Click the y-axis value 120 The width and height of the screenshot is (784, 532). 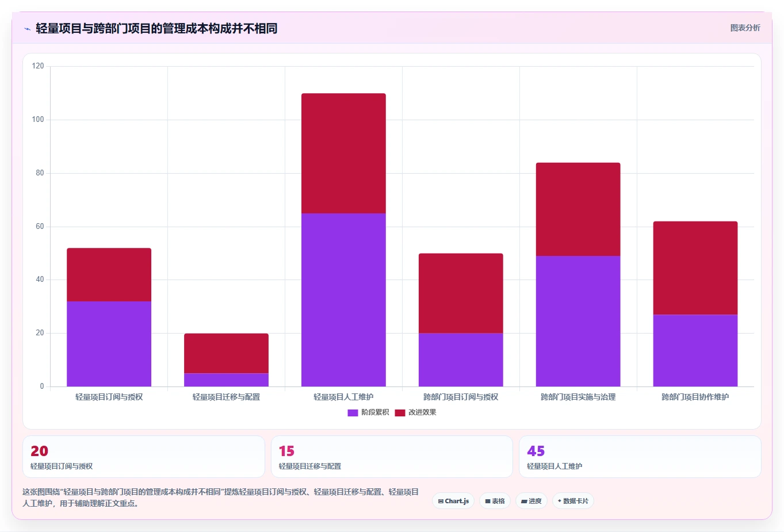pyautogui.click(x=38, y=66)
